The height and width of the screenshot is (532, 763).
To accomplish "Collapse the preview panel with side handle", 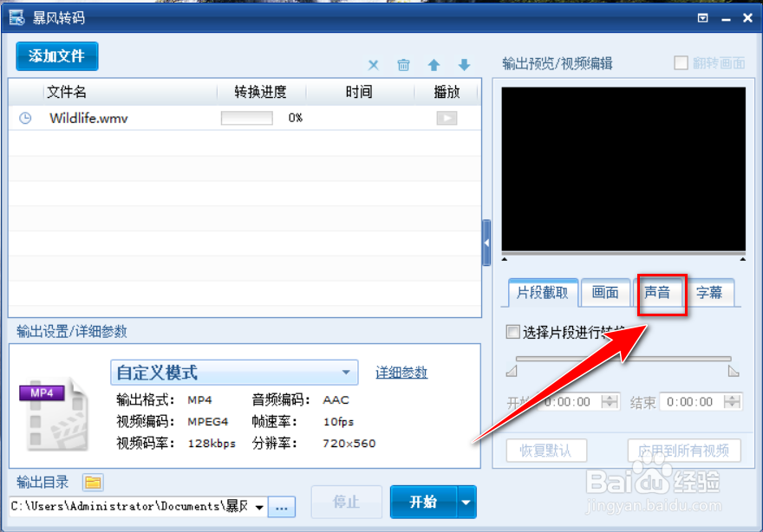I will pyautogui.click(x=486, y=243).
